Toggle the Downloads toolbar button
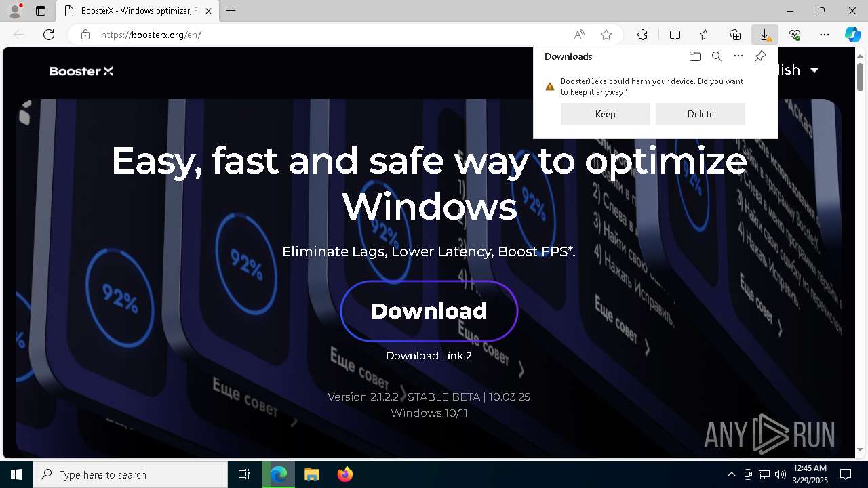Screen dimensions: 868x488 coord(765,35)
